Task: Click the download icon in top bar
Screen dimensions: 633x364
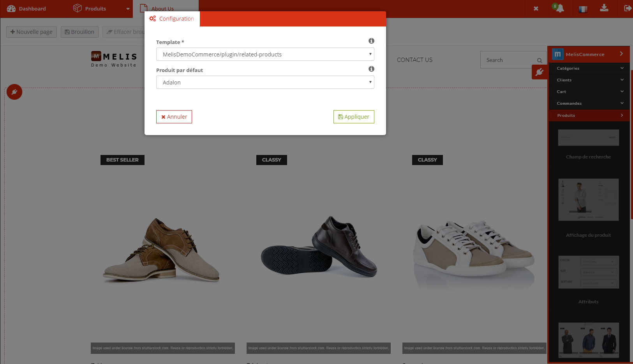Action: pyautogui.click(x=604, y=8)
